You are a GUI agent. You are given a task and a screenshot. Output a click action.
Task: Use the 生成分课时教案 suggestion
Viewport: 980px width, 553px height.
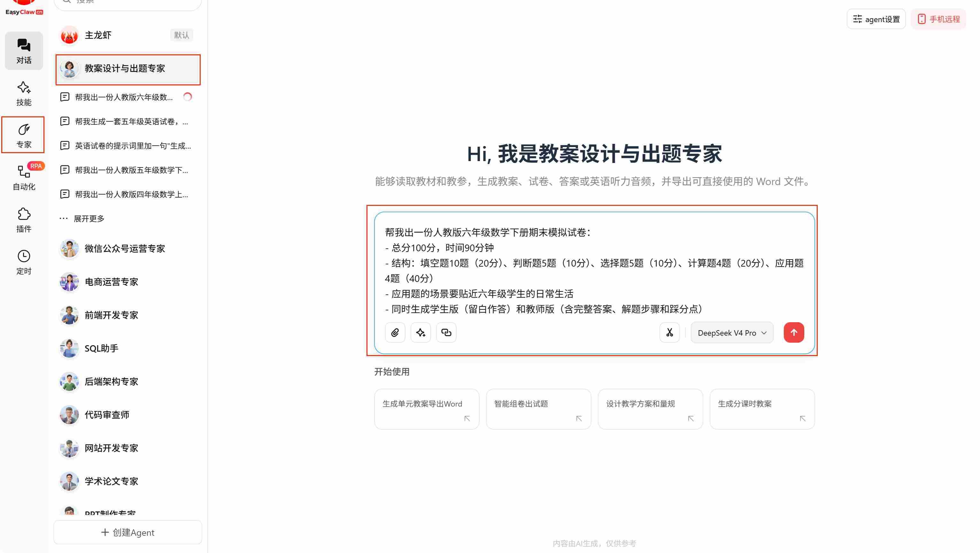[x=762, y=409]
